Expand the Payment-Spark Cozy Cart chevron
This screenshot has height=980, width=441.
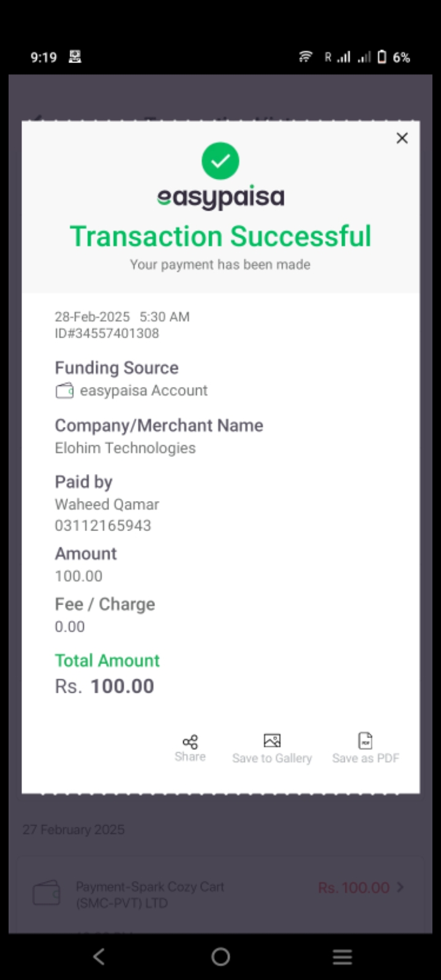[x=401, y=887]
